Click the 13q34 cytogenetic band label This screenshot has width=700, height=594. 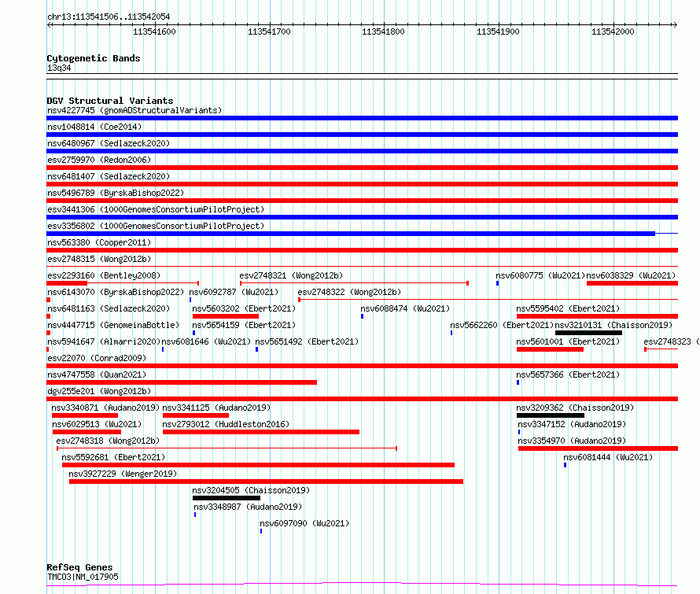59,68
